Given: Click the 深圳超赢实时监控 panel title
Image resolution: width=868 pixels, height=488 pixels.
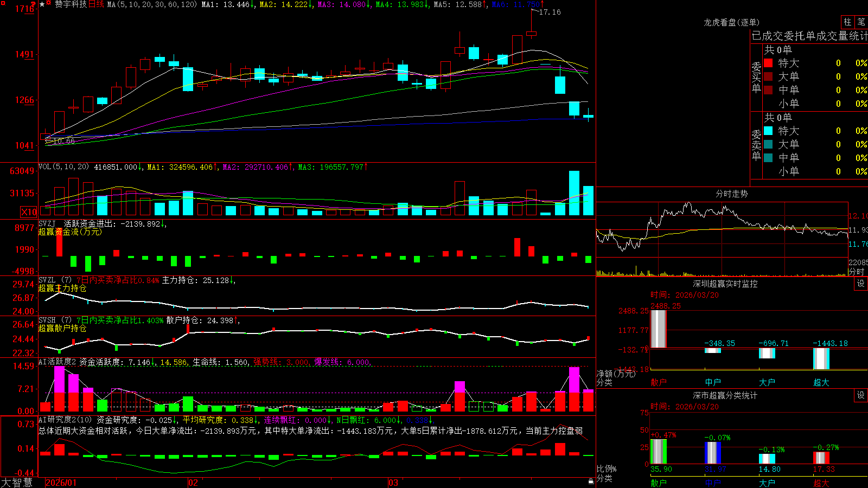Looking at the screenshot, I should click(x=725, y=284).
